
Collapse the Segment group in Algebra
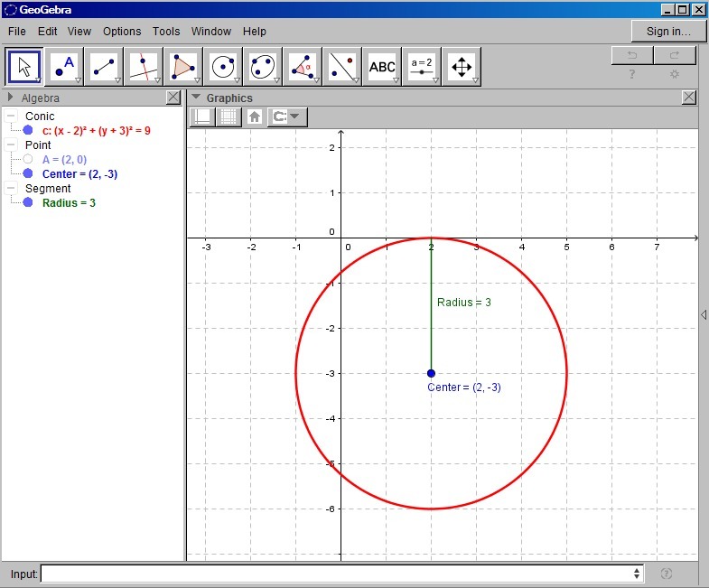click(x=11, y=189)
